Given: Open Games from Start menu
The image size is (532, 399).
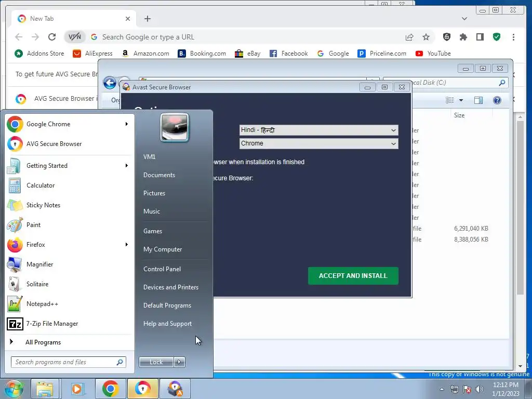Looking at the screenshot, I should pyautogui.click(x=153, y=231).
